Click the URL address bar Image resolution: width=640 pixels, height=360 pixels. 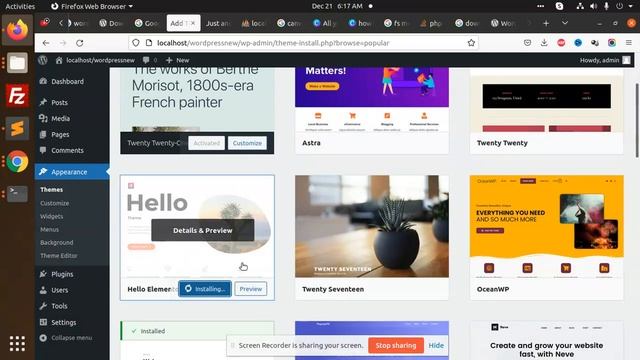(302, 43)
